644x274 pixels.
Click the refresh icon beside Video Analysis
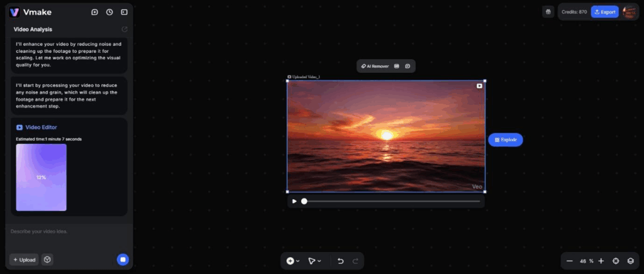tap(125, 30)
